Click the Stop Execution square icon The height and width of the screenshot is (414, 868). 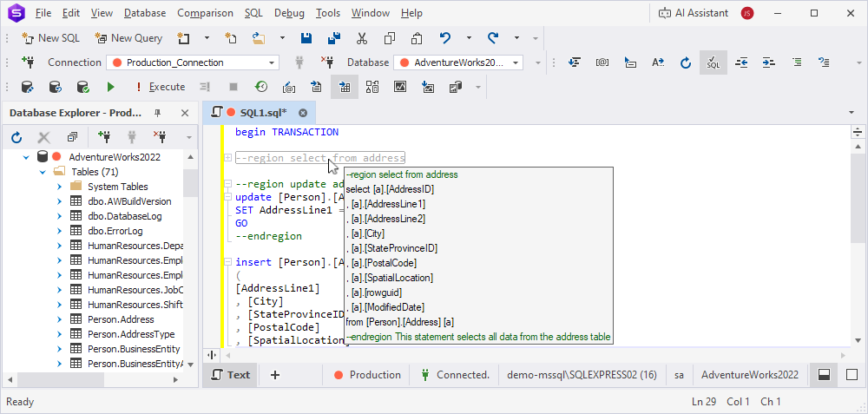(233, 87)
